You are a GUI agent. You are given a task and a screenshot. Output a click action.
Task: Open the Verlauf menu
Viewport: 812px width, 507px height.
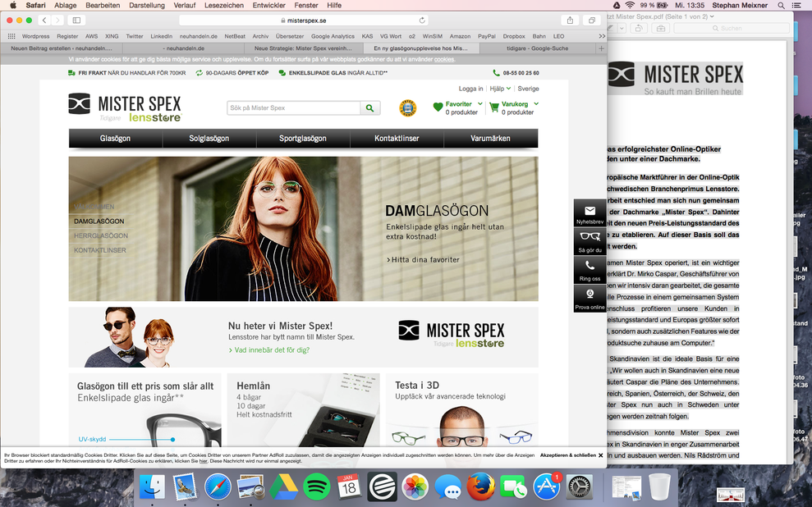coord(185,5)
